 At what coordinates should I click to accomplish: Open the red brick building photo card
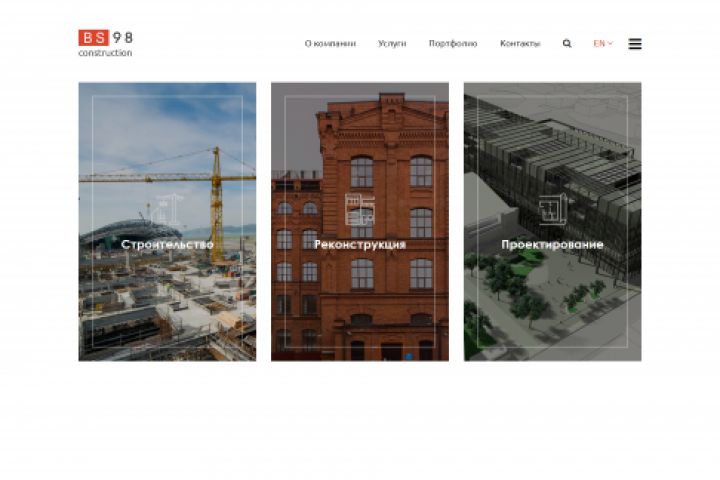[x=360, y=222]
